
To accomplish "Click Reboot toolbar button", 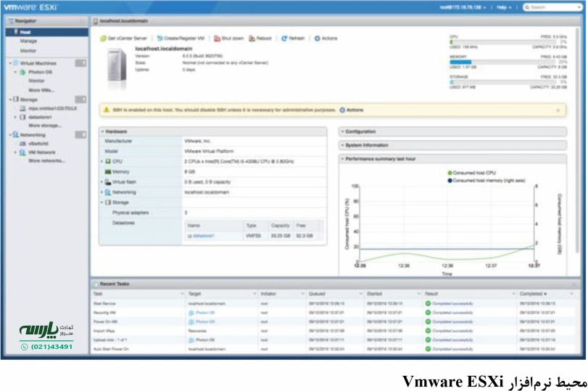I will point(260,38).
